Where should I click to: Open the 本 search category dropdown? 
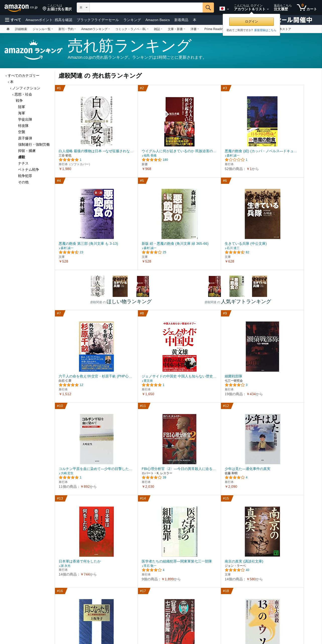pos(83,8)
